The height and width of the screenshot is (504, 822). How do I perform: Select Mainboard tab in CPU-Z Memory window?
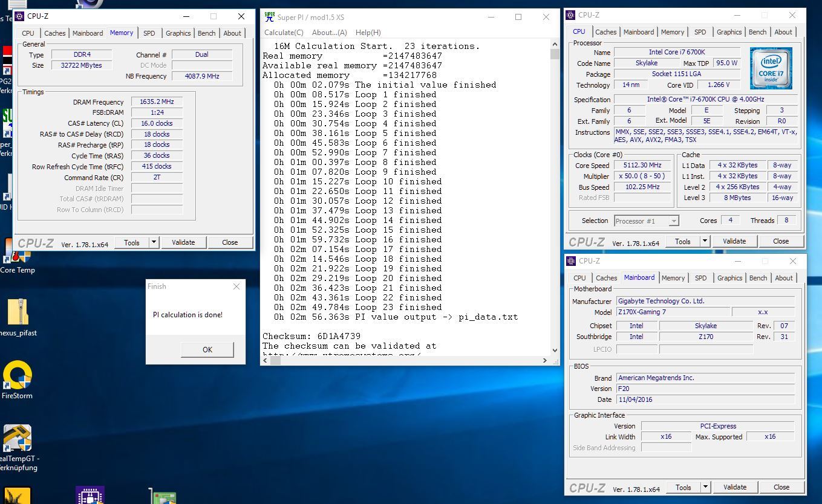tap(88, 33)
